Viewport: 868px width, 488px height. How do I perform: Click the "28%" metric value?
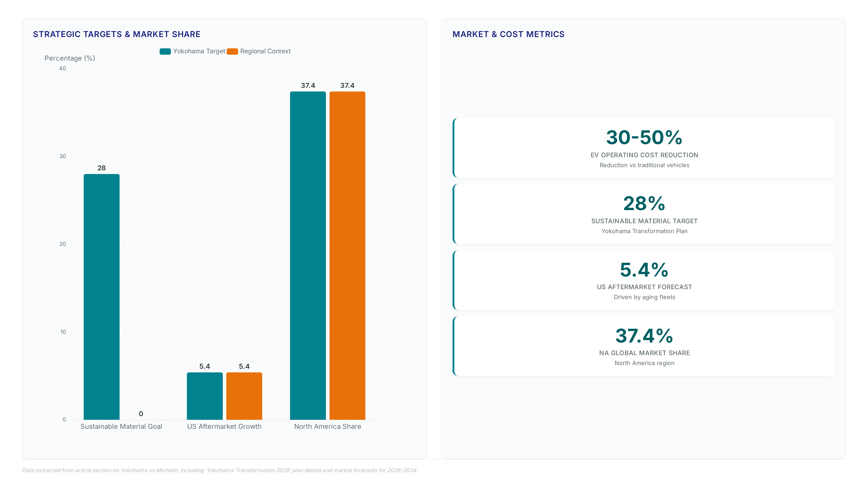click(x=644, y=204)
